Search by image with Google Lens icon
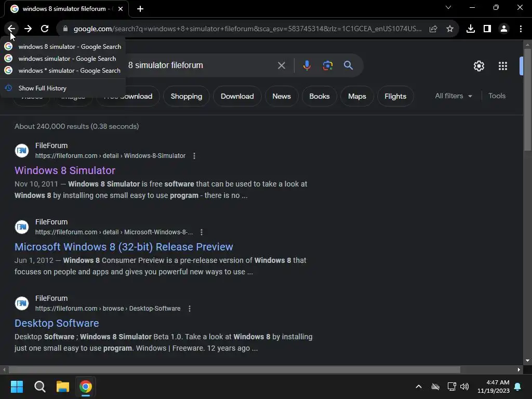The image size is (532, 399). 327,65
